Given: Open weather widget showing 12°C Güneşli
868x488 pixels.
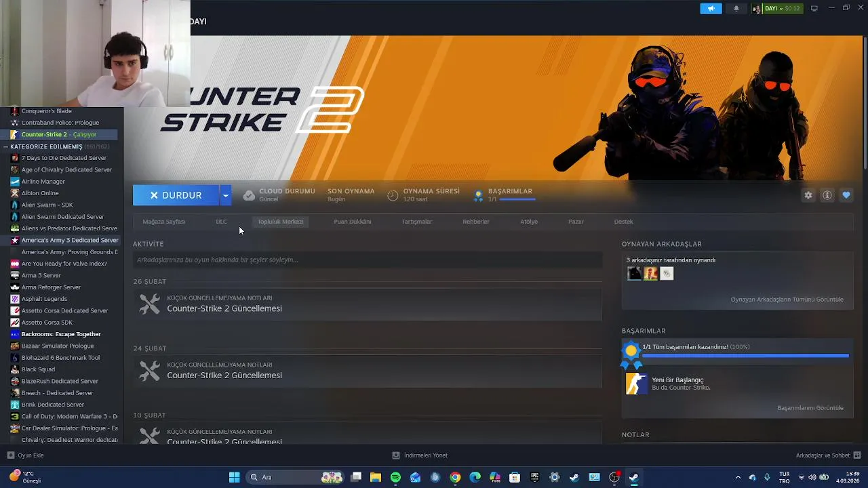Looking at the screenshot, I should coord(26,477).
